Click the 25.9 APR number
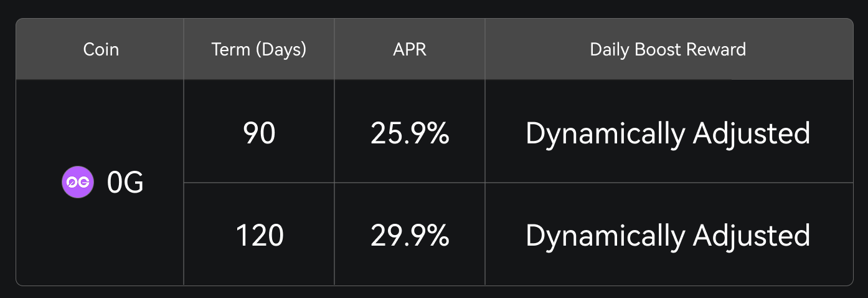Image resolution: width=868 pixels, height=298 pixels. click(x=399, y=133)
